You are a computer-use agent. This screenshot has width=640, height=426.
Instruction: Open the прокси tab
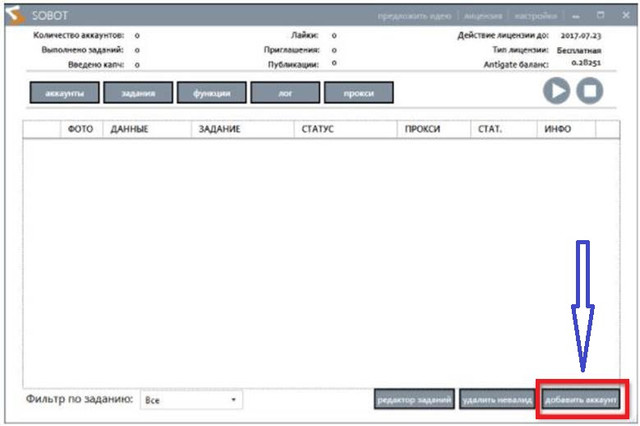358,93
